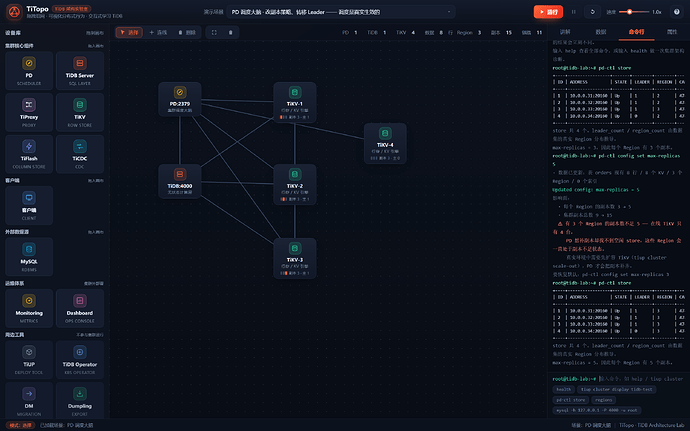Viewport: 690px width, 431px height.
Task: Click the reset/replay circular arrow button
Action: click(592, 12)
